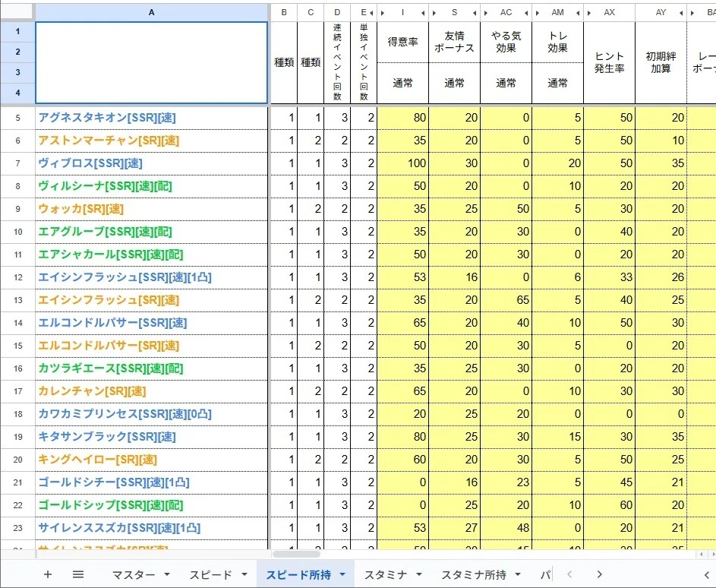Viewport: 716px width, 588px height.
Task: Select cell エルコンドルパサー[SSR][速]
Action: coord(152,323)
